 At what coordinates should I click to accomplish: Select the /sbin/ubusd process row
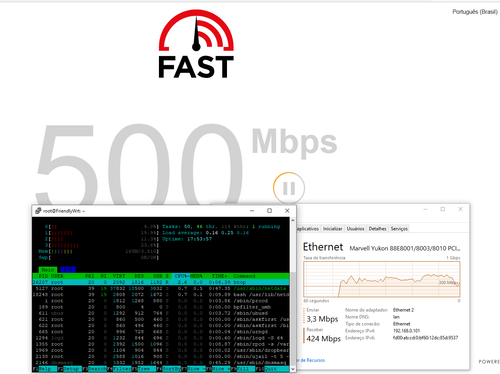(161, 313)
